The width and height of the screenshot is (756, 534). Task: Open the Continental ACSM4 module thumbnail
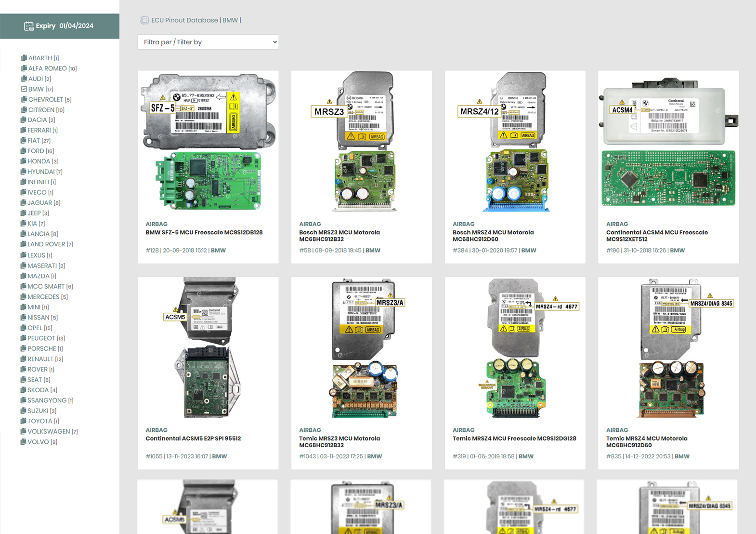coord(668,141)
